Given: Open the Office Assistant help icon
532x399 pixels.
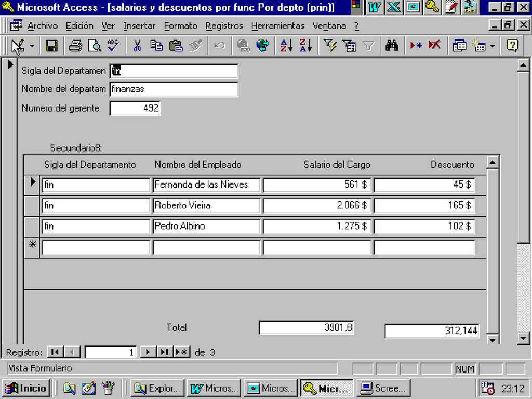Looking at the screenshot, I should tap(512, 46).
